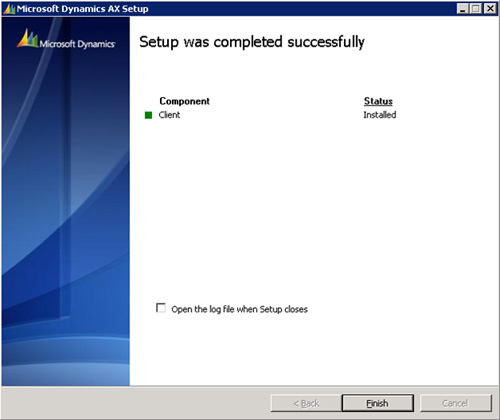Click the 'Setup was completed successfully' heading
Viewport: 500px width, 420px height.
pyautogui.click(x=252, y=42)
